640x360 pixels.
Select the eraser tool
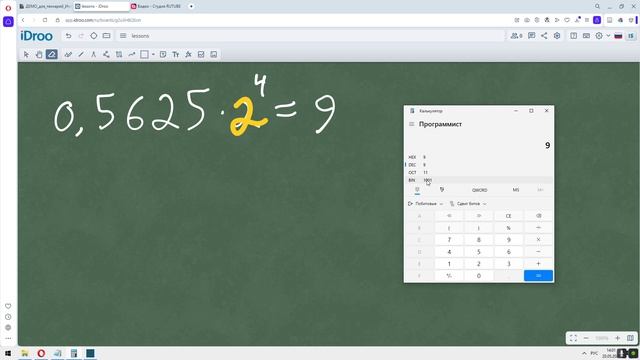51,54
